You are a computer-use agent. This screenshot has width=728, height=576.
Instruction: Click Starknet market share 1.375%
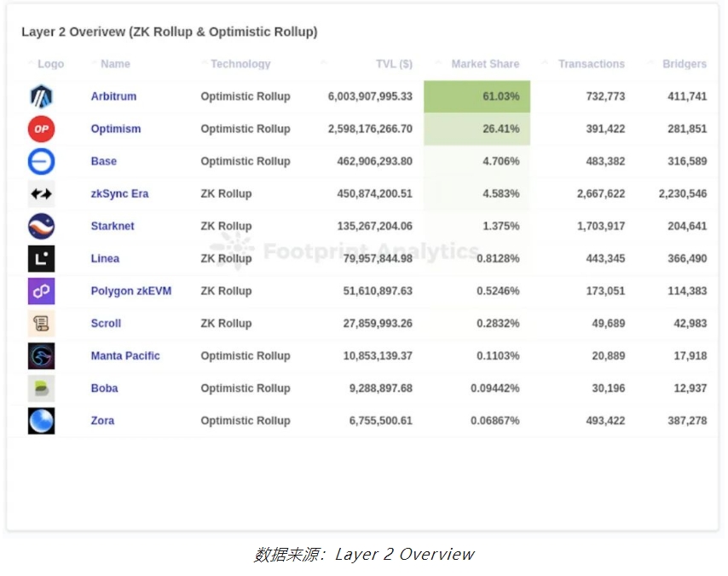501,227
